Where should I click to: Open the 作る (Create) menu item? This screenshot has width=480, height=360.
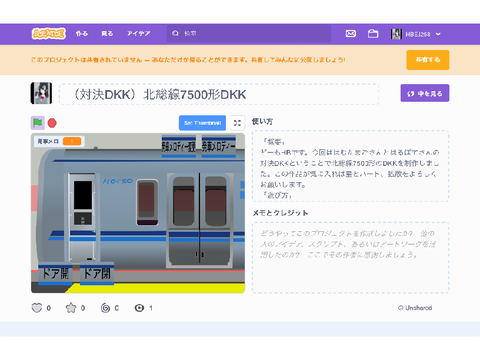point(82,34)
